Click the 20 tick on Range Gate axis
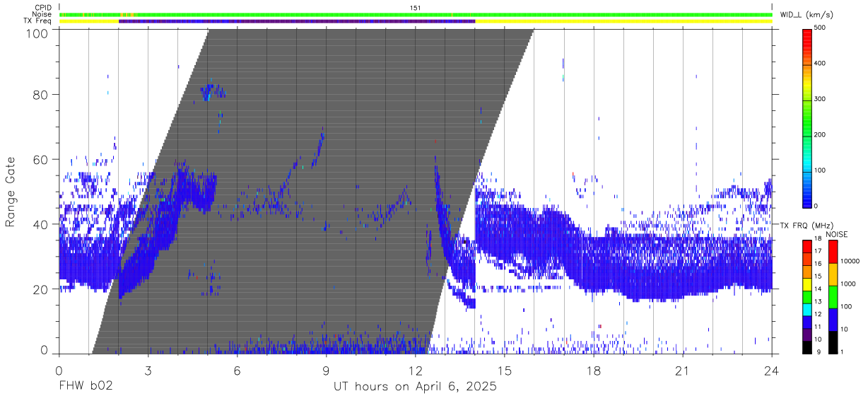This screenshot has height=401, width=868. pyautogui.click(x=40, y=289)
